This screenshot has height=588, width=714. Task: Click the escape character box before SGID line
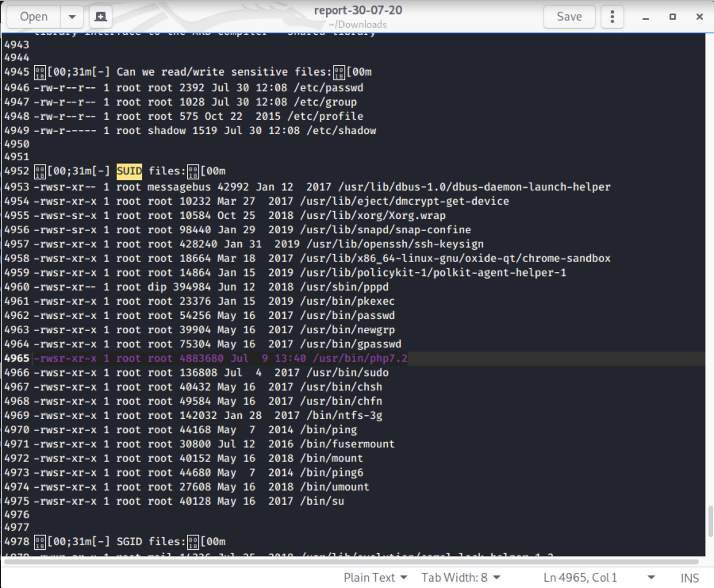[x=40, y=542]
